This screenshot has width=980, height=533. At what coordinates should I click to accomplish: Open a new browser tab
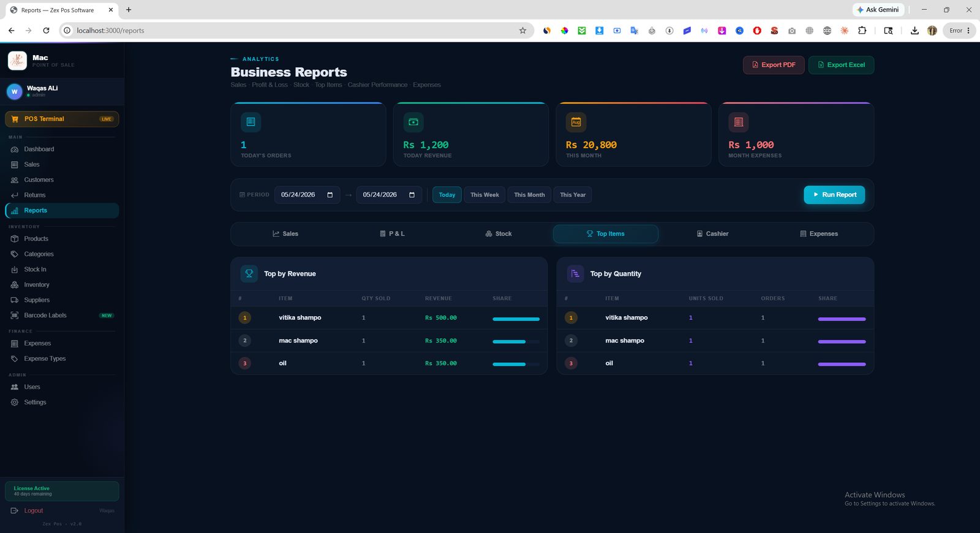pyautogui.click(x=129, y=10)
